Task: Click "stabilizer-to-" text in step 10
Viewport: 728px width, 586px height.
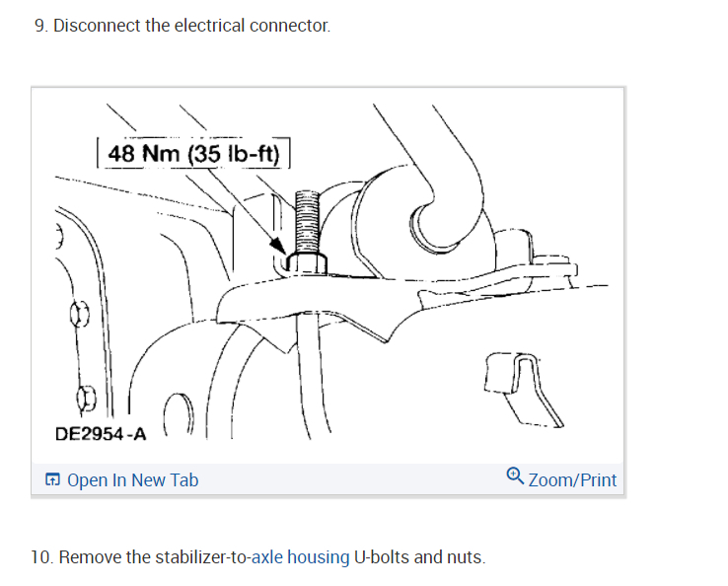Action: [x=188, y=557]
